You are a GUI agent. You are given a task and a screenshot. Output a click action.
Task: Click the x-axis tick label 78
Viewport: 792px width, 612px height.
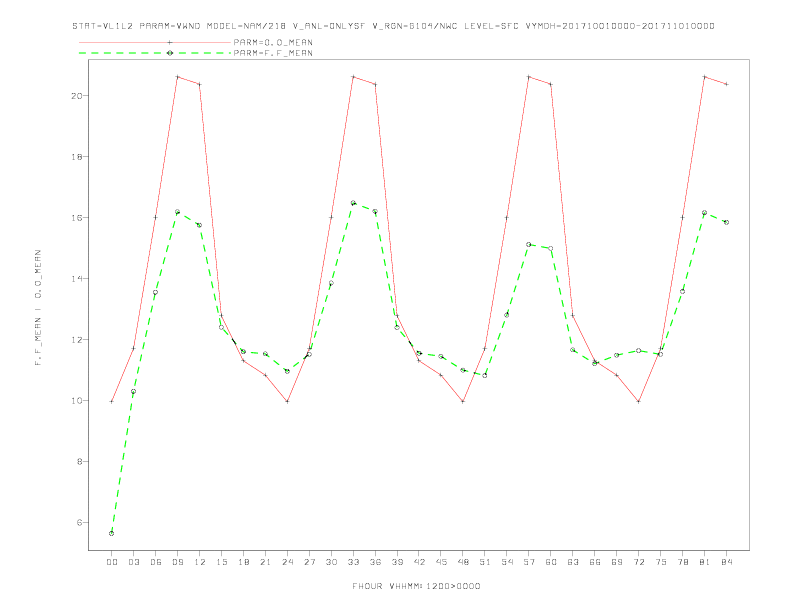pos(683,562)
